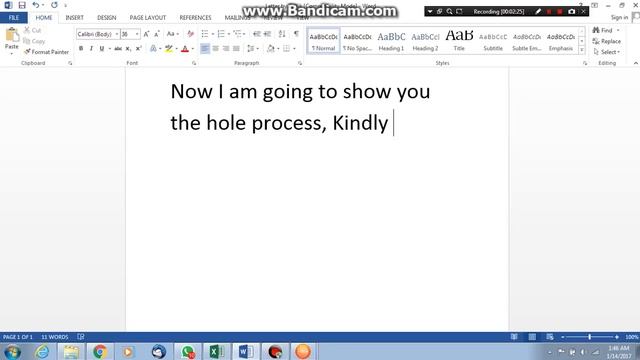Image resolution: width=640 pixels, height=360 pixels.
Task: Clear all formatting
Action: [190, 34]
